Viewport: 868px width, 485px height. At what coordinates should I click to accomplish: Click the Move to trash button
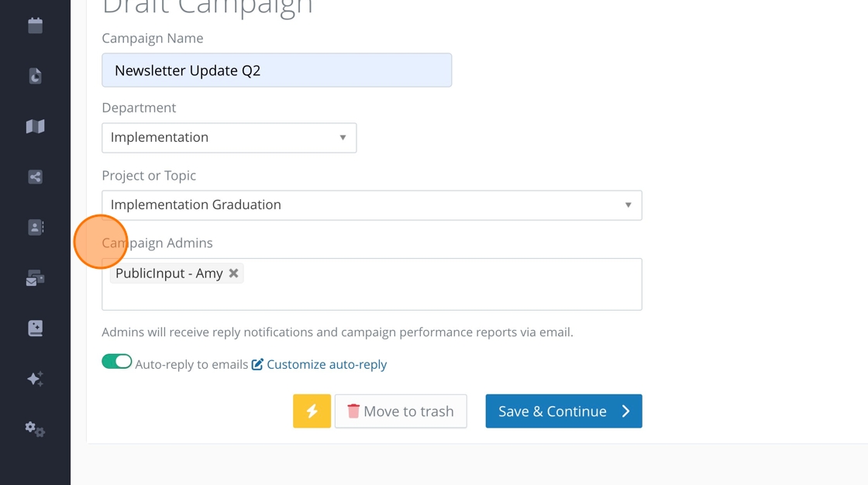[x=401, y=411]
